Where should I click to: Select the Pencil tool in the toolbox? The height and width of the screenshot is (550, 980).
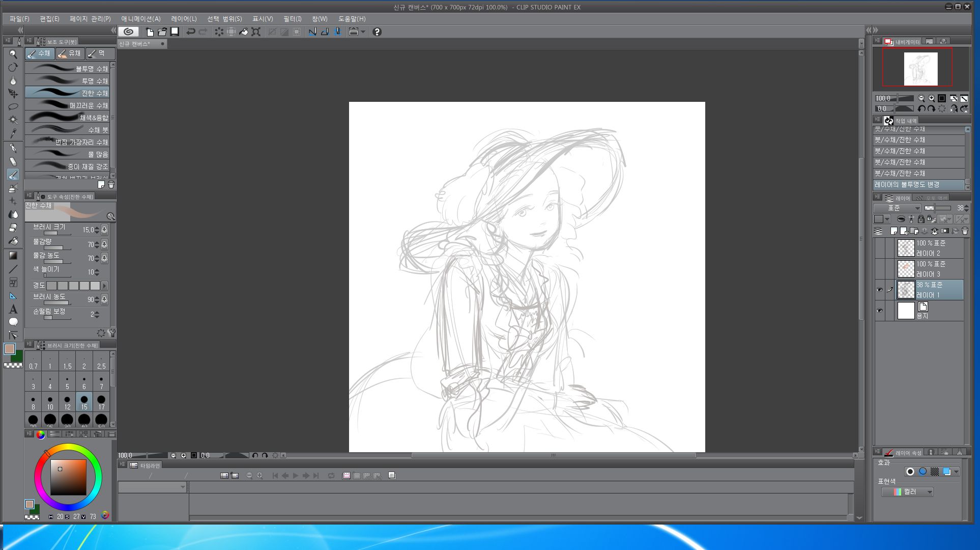(x=13, y=161)
